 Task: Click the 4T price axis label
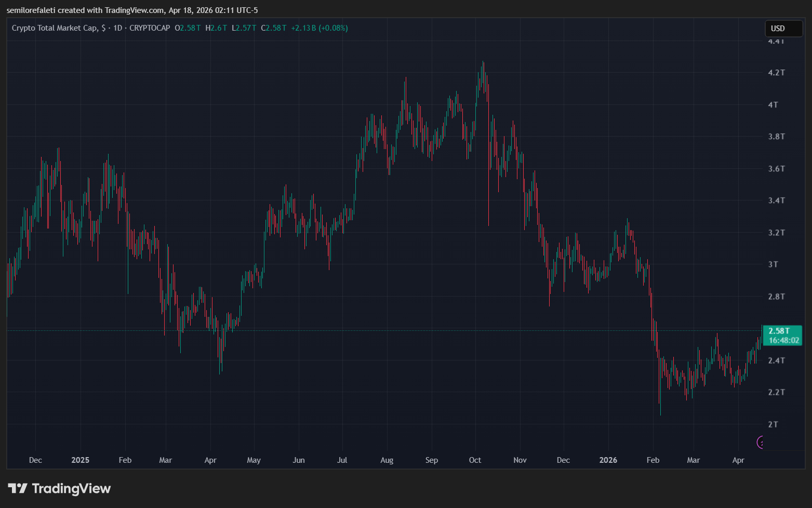773,105
